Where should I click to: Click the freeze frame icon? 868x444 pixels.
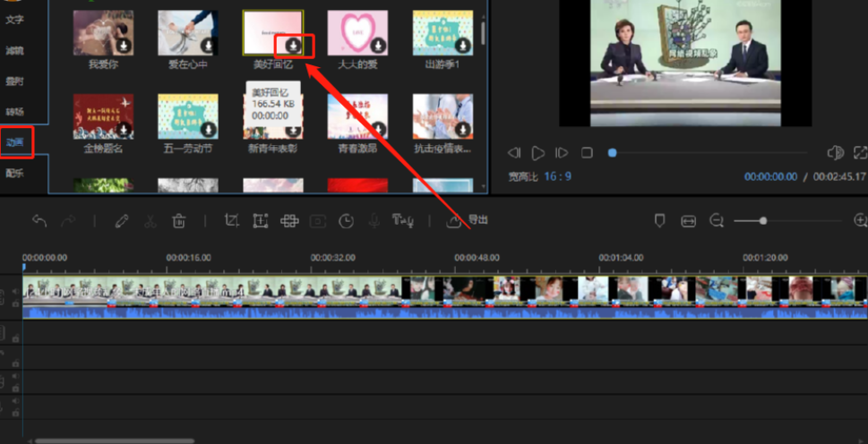point(318,221)
